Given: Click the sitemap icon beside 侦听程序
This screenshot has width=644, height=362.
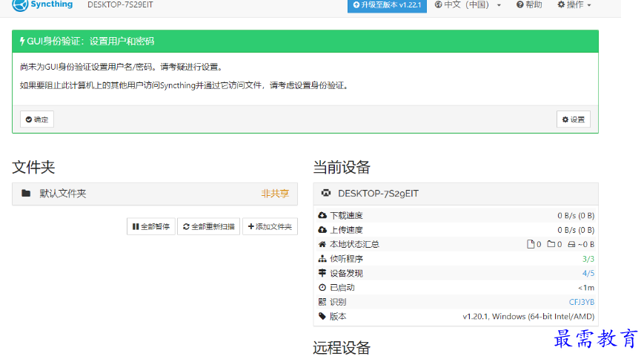Looking at the screenshot, I should [x=322, y=258].
